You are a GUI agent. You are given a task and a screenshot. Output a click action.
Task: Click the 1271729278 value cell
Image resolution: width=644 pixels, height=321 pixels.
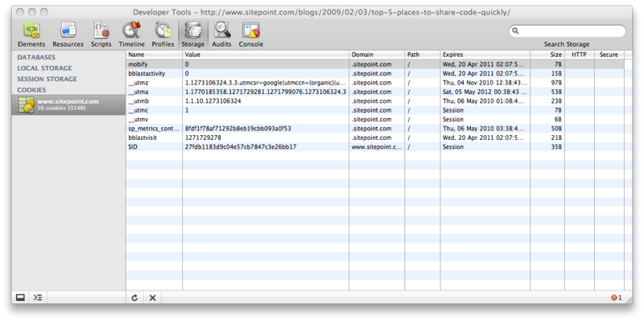pos(266,138)
